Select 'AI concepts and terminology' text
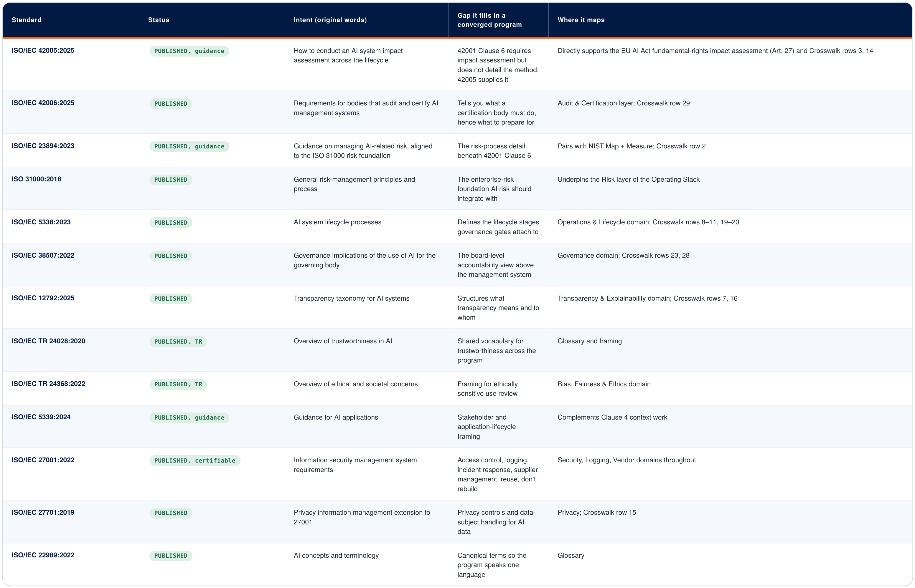Image resolution: width=915 pixels, height=588 pixels. tap(336, 556)
